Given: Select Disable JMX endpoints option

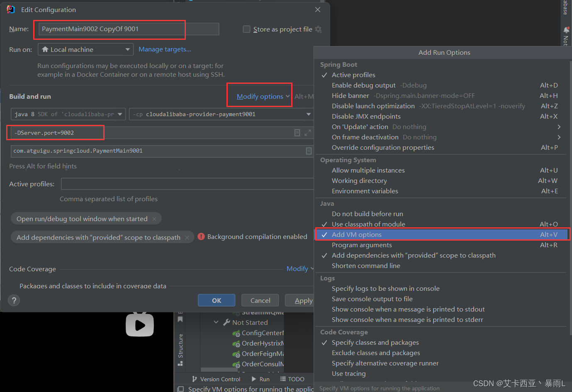Looking at the screenshot, I should tap(441, 116).
